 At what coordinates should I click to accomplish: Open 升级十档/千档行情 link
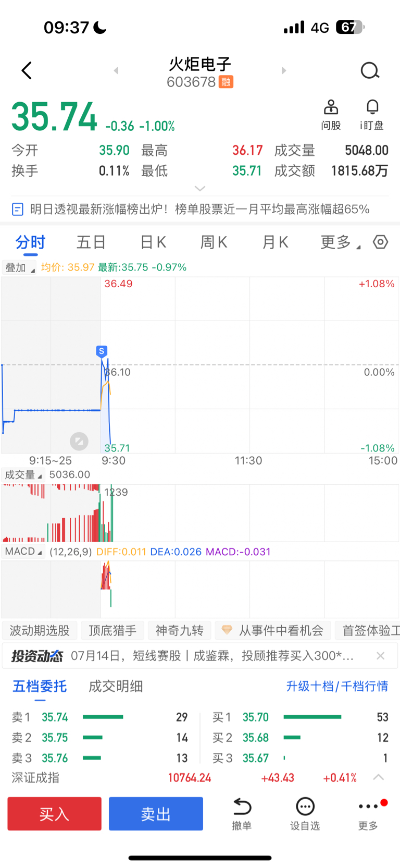pos(337,686)
